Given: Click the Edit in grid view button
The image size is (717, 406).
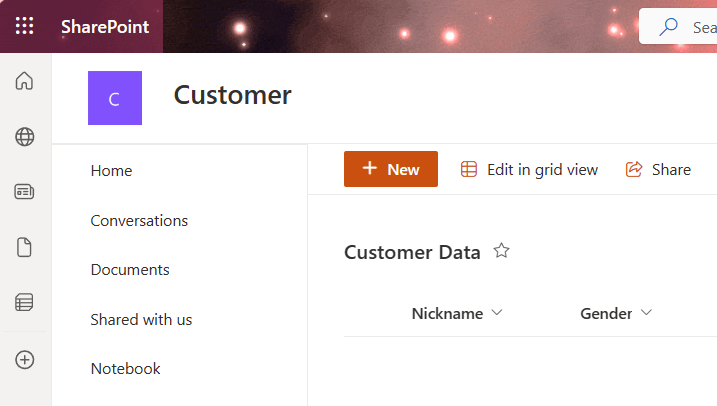Looking at the screenshot, I should click(x=529, y=169).
